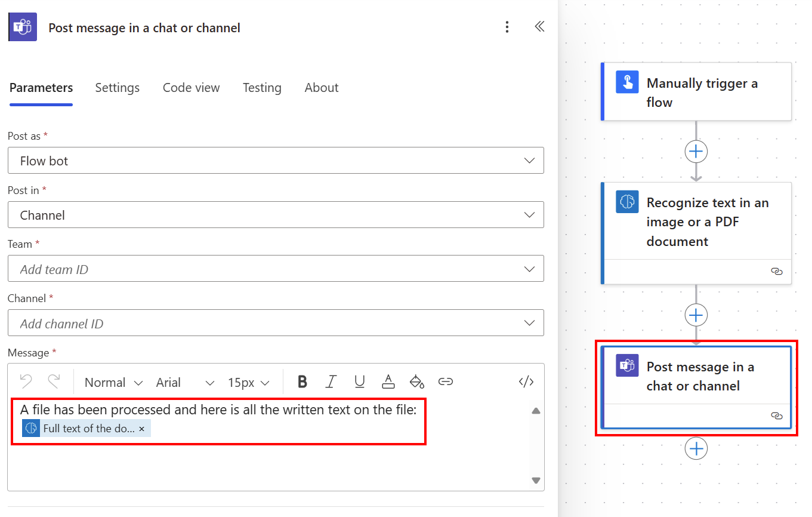Insert new step between Recognize text and Post message

[x=696, y=315]
